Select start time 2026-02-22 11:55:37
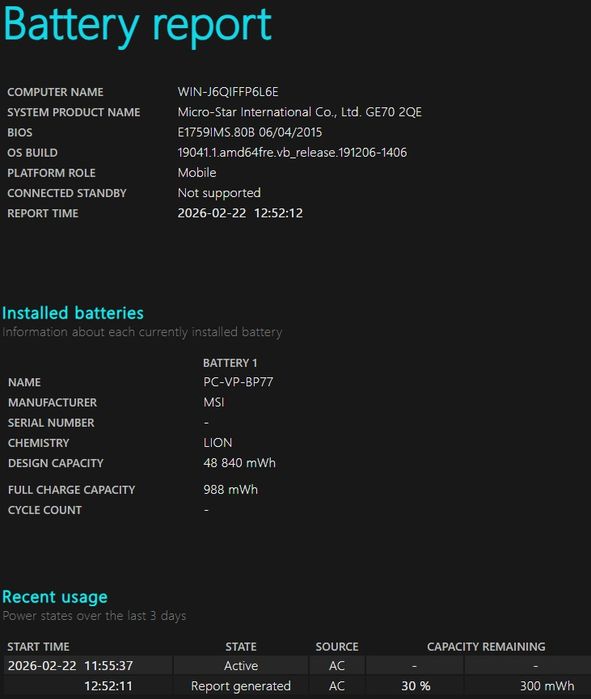 70,666
